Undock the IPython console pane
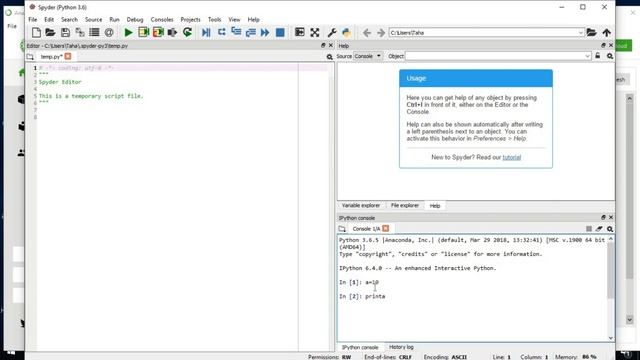 coord(603,218)
